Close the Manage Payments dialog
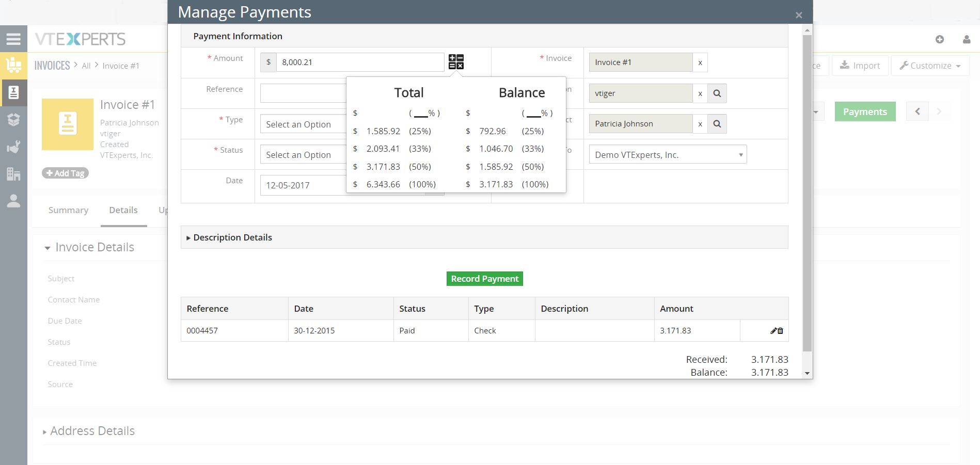 click(x=799, y=15)
